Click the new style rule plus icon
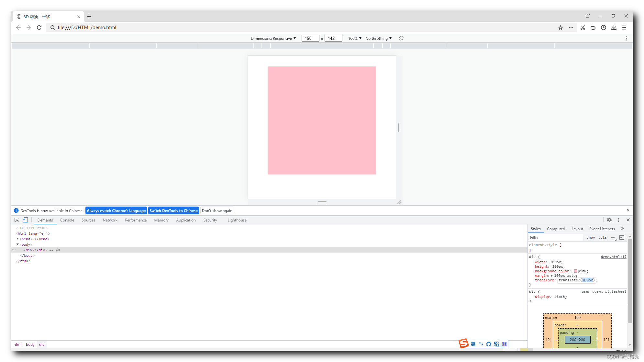The image size is (644, 362). pyautogui.click(x=613, y=238)
